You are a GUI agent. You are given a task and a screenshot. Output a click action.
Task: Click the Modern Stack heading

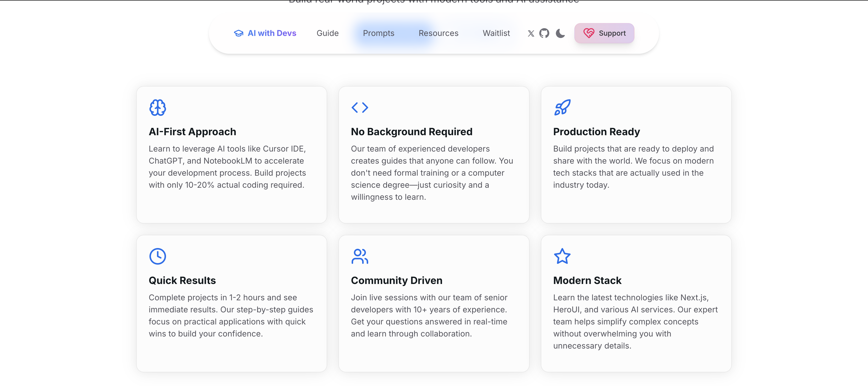coord(587,280)
